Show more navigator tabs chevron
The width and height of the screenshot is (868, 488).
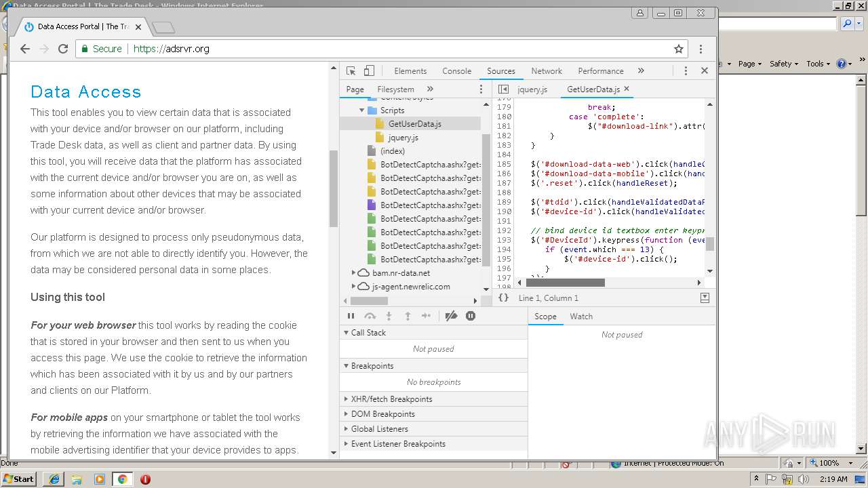[430, 89]
